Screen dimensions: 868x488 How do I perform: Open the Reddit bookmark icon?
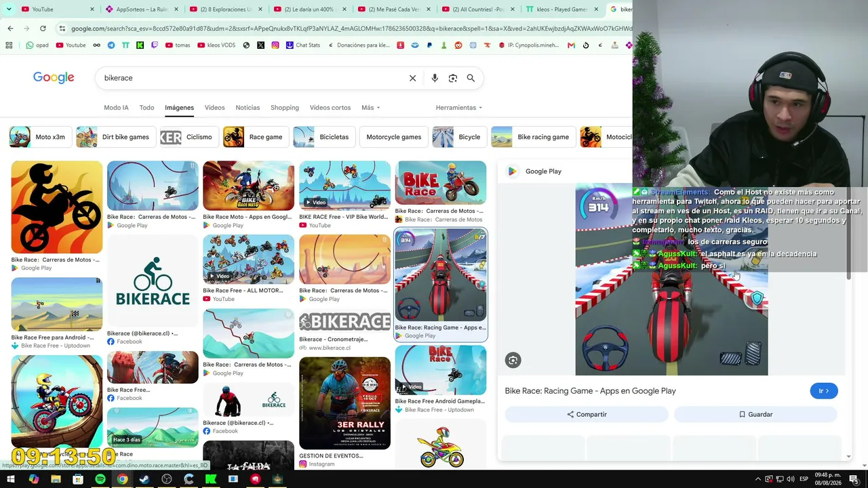coord(458,45)
